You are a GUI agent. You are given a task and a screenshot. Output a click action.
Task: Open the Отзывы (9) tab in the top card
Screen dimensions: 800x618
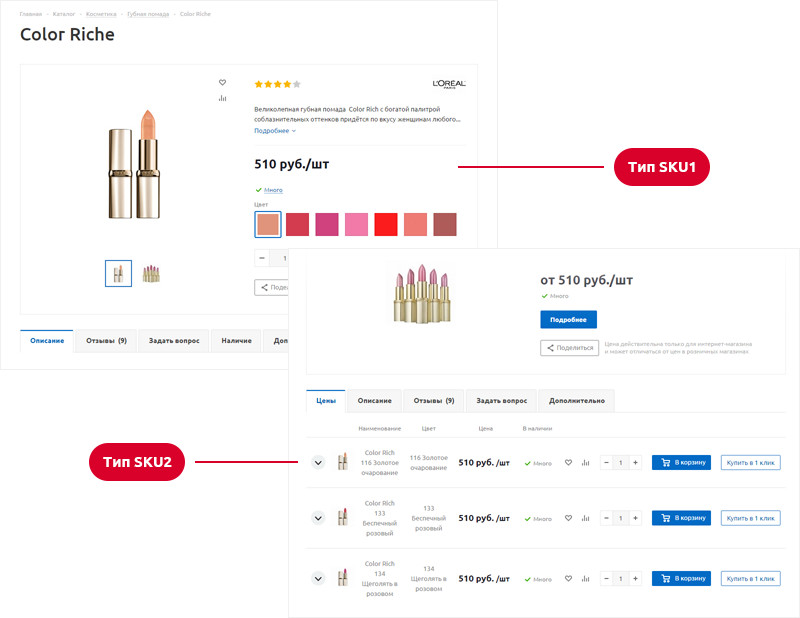106,341
